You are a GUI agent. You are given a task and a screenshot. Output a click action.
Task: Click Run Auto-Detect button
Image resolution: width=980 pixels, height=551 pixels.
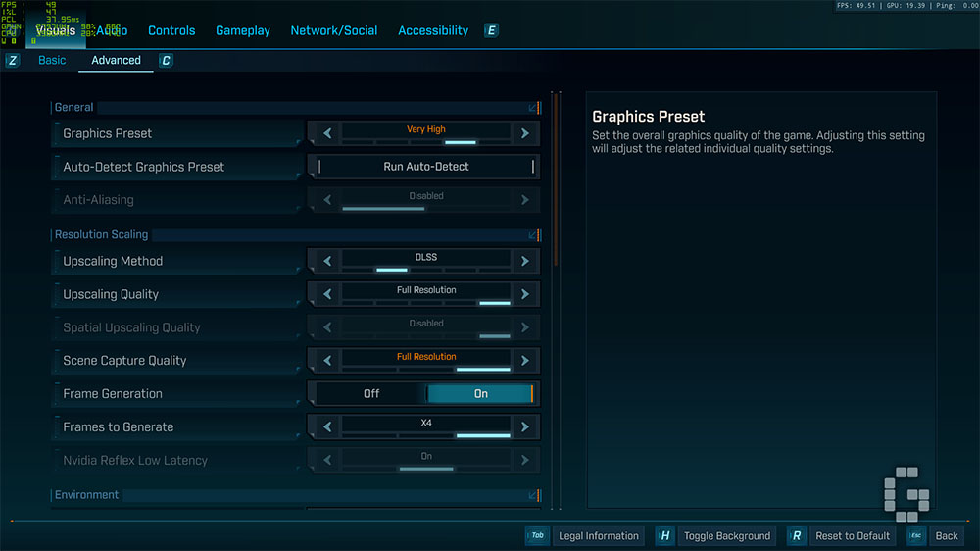tap(425, 167)
